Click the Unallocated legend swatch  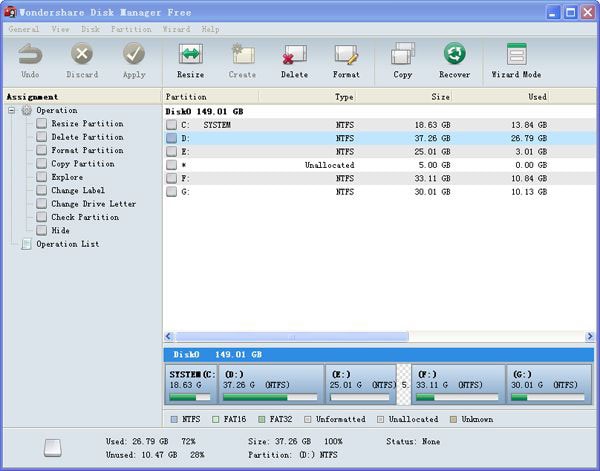tap(380, 420)
